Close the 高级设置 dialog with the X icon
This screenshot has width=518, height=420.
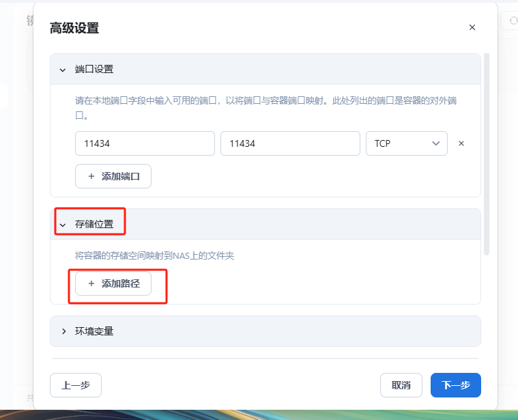pos(472,27)
